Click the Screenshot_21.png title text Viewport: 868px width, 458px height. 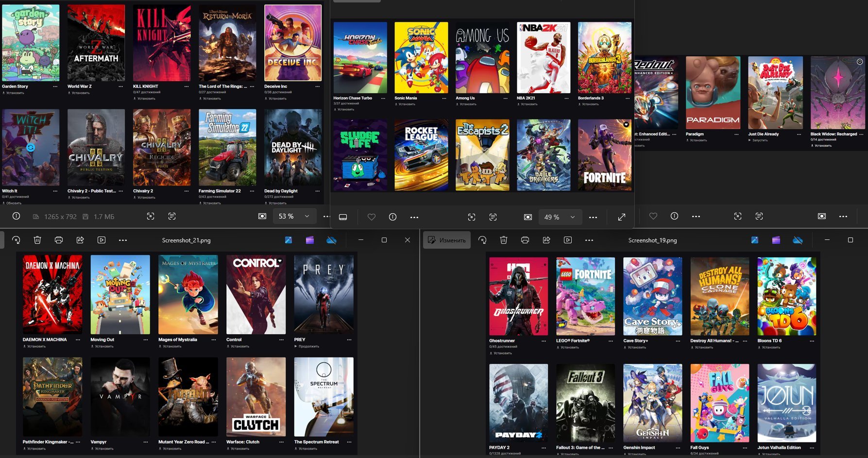click(186, 240)
